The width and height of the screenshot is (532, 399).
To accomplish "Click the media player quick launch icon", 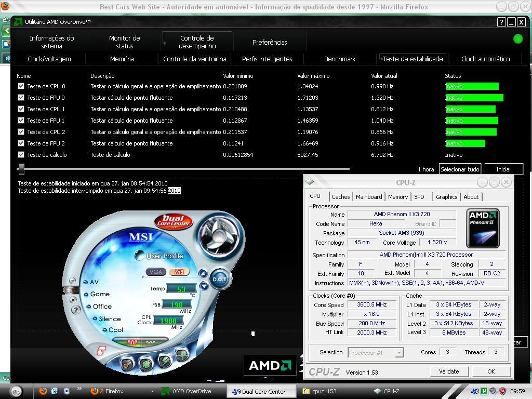I will 66,391.
